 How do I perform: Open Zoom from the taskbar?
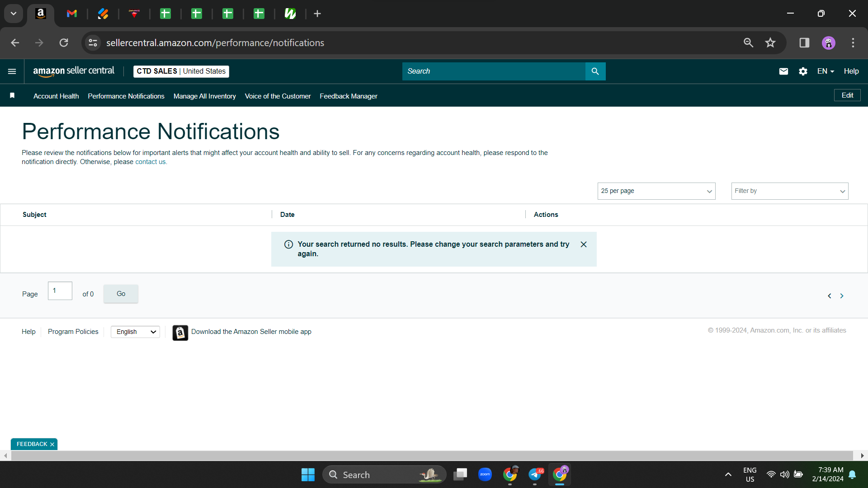coord(485,474)
